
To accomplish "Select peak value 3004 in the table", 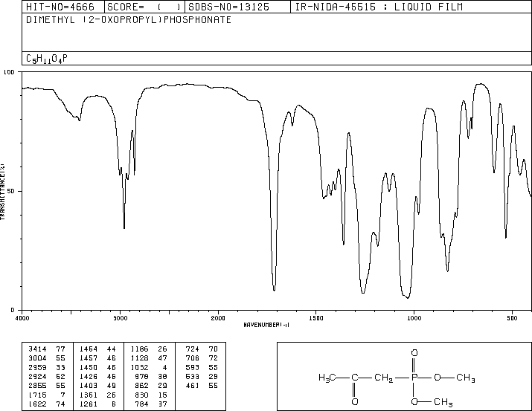I will click(x=37, y=358).
